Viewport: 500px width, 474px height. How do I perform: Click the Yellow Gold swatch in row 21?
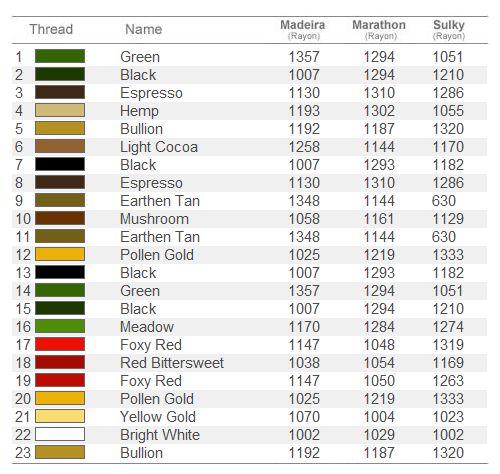tap(60, 416)
